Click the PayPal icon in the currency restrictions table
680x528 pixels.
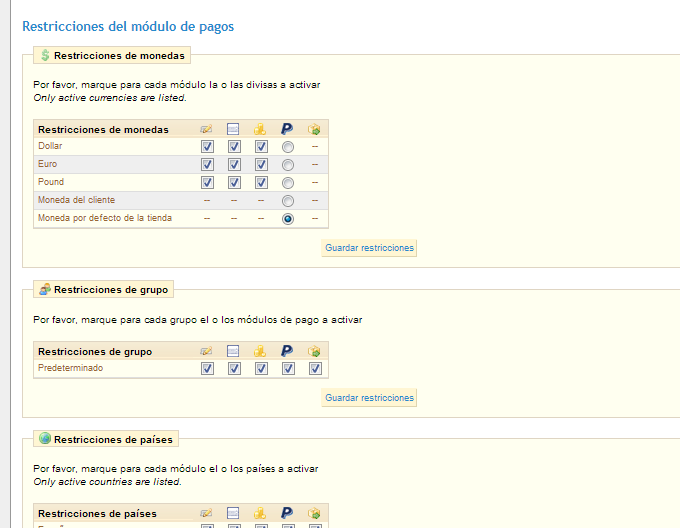click(x=287, y=129)
